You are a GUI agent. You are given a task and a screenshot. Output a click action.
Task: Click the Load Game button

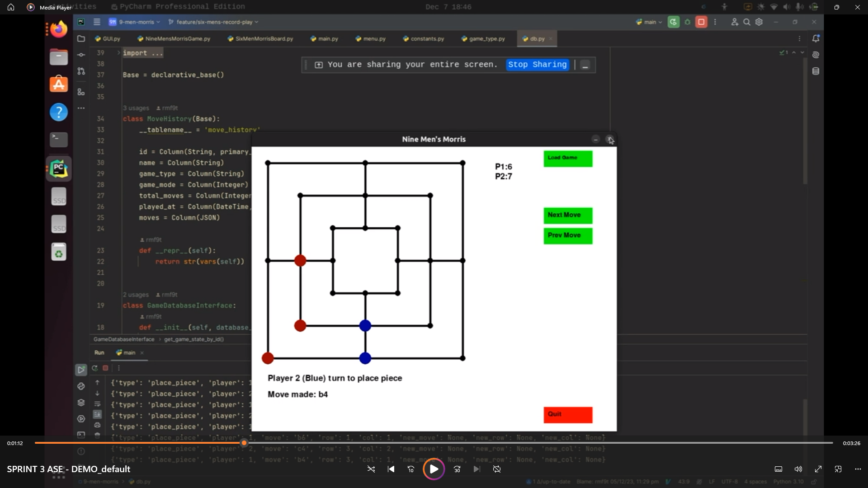pos(567,158)
